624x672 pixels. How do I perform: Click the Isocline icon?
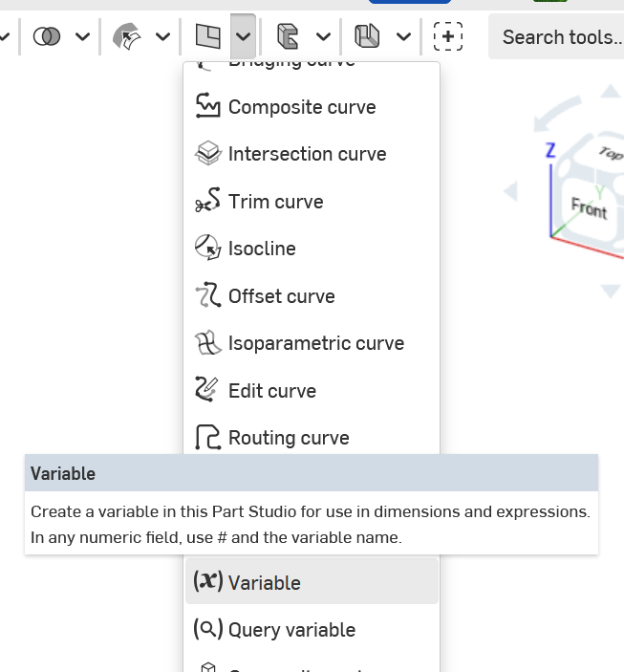coord(207,249)
